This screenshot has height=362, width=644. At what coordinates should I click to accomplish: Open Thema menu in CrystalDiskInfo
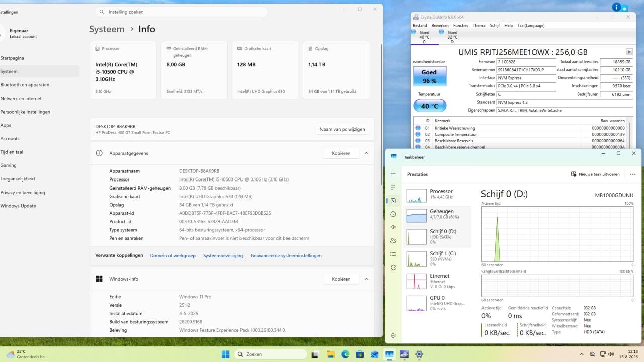pyautogui.click(x=479, y=26)
